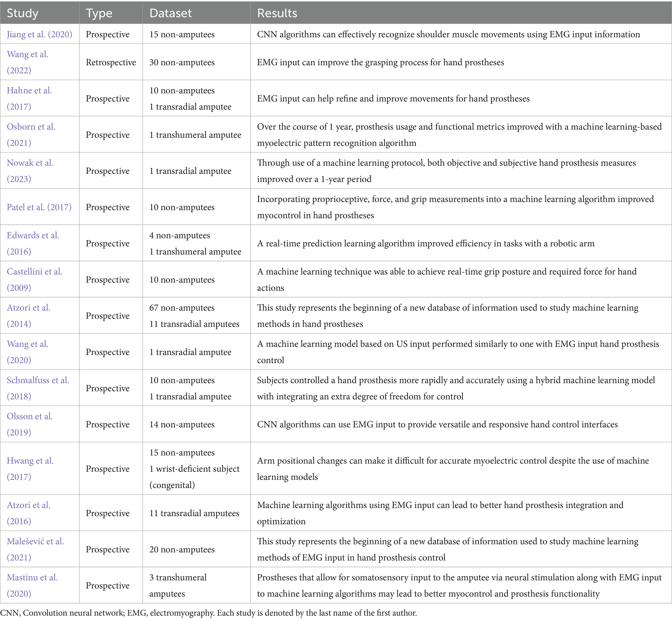
Task: Click the Olsson et al. (2019) reference link
Action: (30, 416)
